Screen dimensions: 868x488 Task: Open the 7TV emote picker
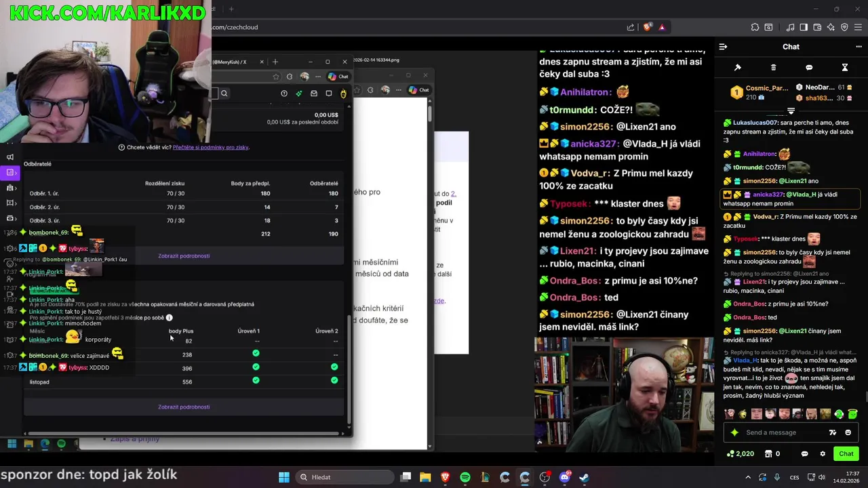[x=833, y=432]
